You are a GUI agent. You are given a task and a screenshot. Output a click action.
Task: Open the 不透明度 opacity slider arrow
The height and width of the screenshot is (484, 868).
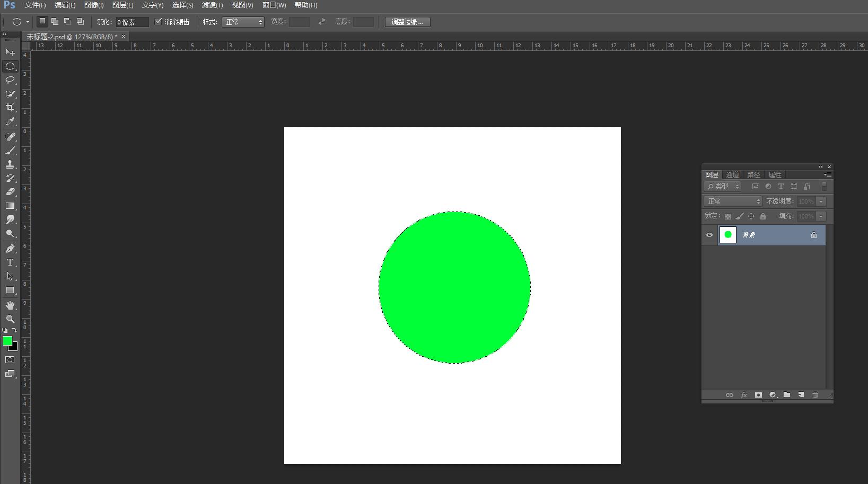[821, 201]
